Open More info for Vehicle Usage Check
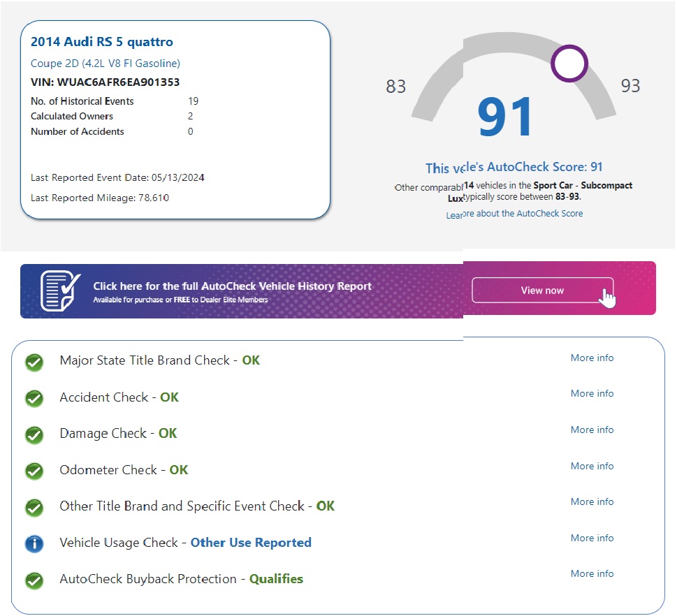 (592, 538)
